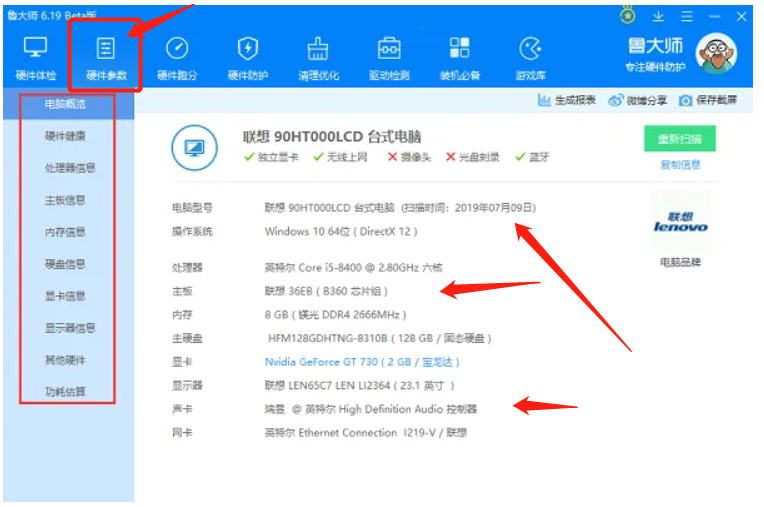Screen dimensions: 764x507
Task: Click the 无线上网 check status
Action: pos(341,157)
